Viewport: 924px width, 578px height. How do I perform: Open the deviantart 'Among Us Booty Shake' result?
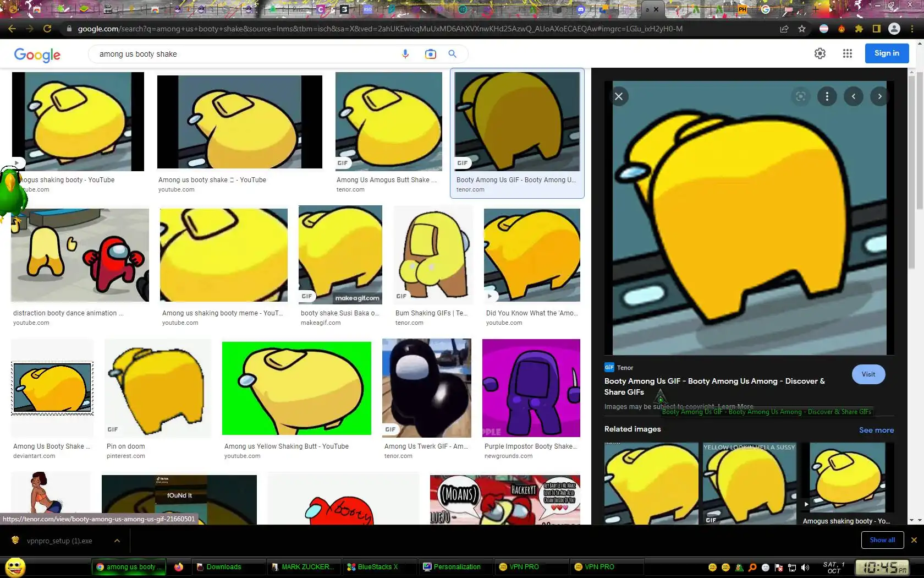pos(52,388)
